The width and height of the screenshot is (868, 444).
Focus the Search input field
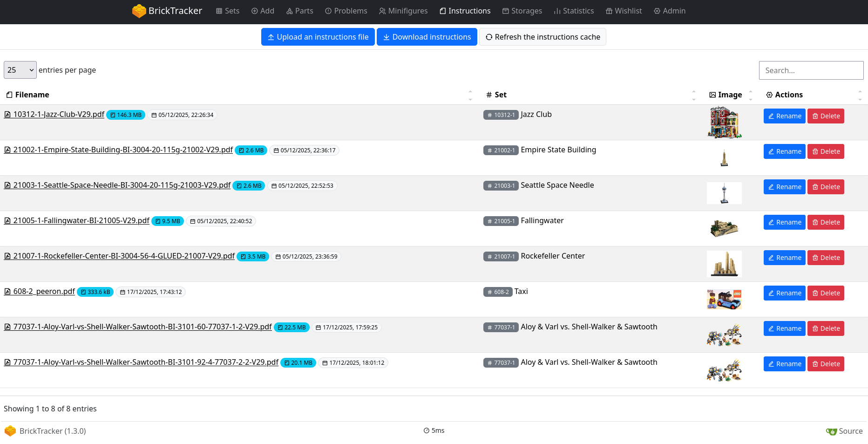tap(811, 70)
